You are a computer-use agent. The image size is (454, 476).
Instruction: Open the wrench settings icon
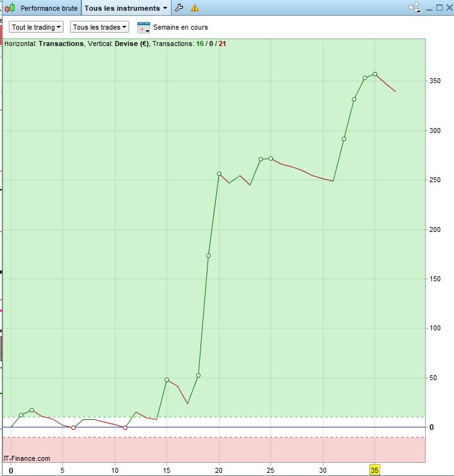click(179, 8)
